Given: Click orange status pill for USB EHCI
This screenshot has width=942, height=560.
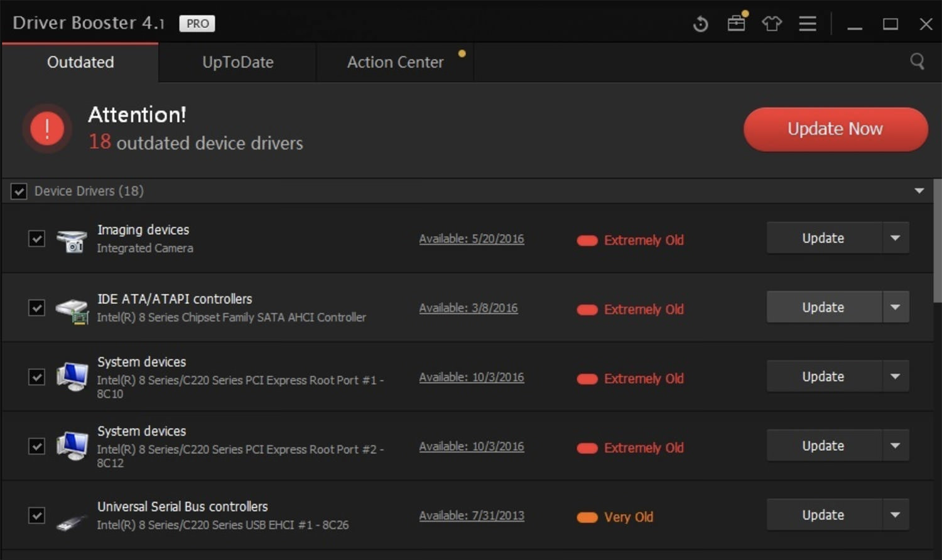Looking at the screenshot, I should point(587,517).
